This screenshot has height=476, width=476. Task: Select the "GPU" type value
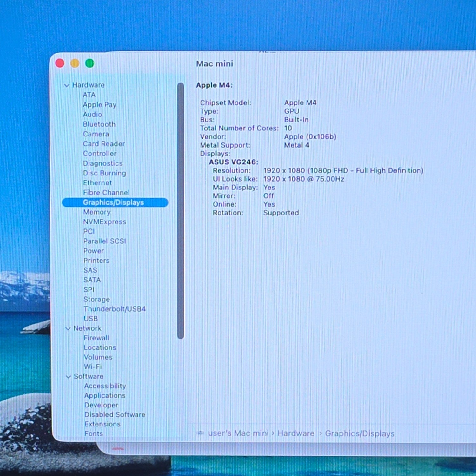pos(292,111)
